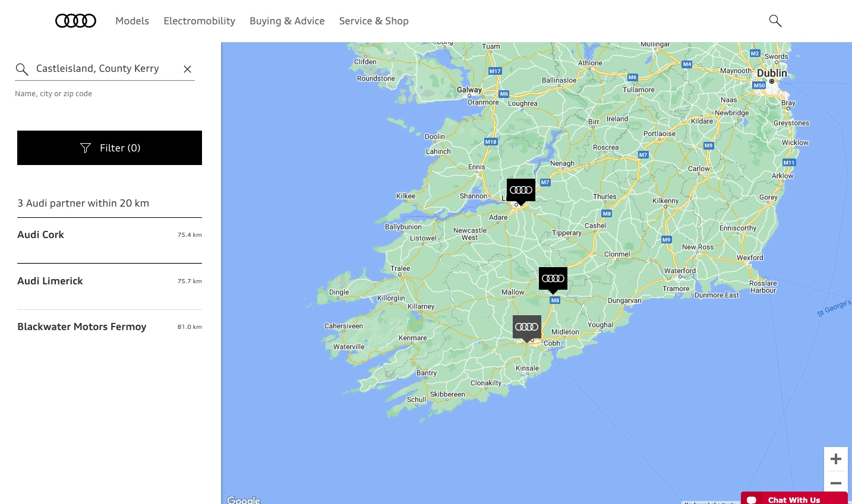Screen dimensions: 852x504
Task: Click the M50 road badge near Dublin
Action: 759,85
